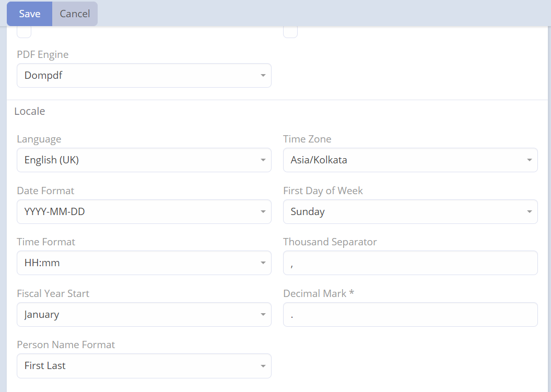Focus the Thousand Separator text field
Screen dimensions: 551x392
pyautogui.click(x=410, y=263)
